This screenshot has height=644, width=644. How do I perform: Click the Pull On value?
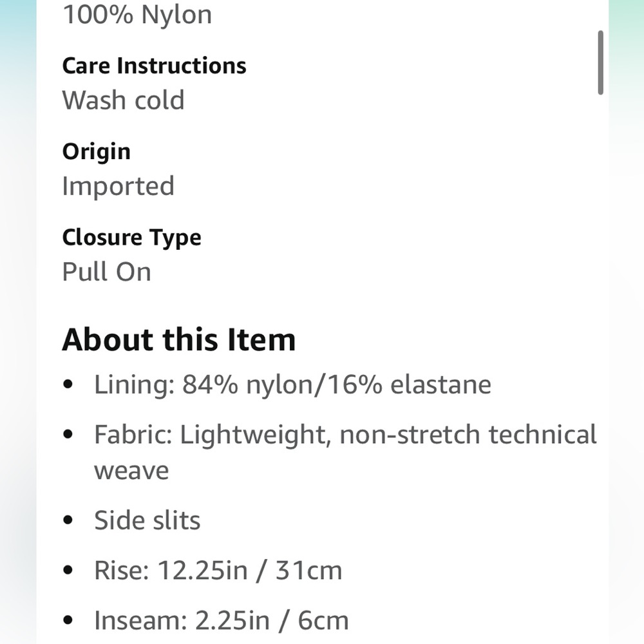(106, 272)
